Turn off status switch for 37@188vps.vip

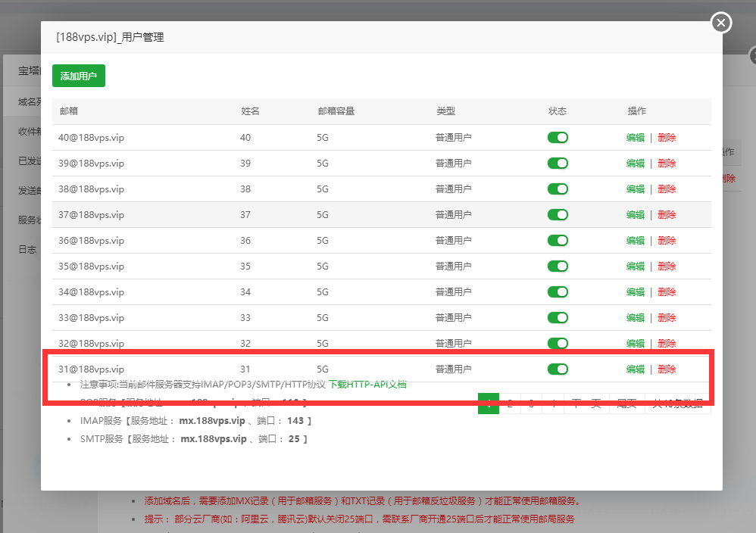tap(558, 214)
